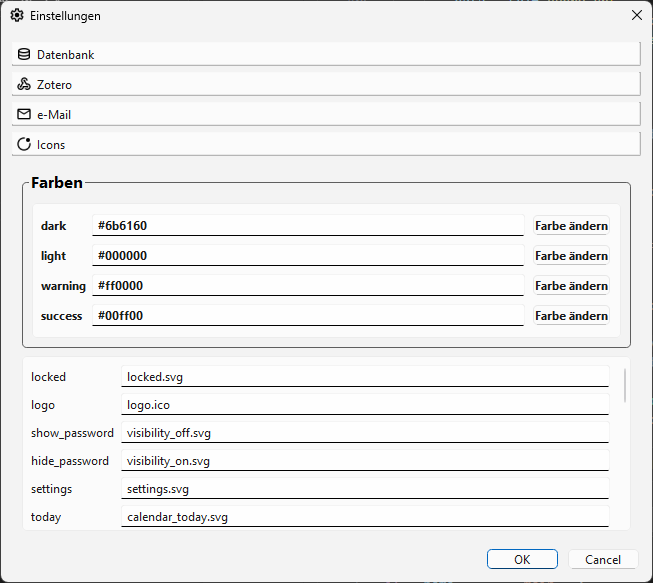The height and width of the screenshot is (583, 653).
Task: Open the e-Mail settings section
Action: (x=325, y=114)
